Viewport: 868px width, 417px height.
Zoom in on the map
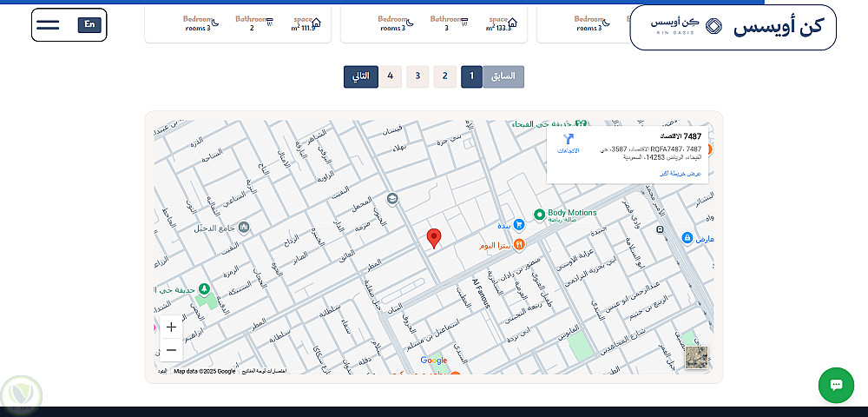click(171, 328)
